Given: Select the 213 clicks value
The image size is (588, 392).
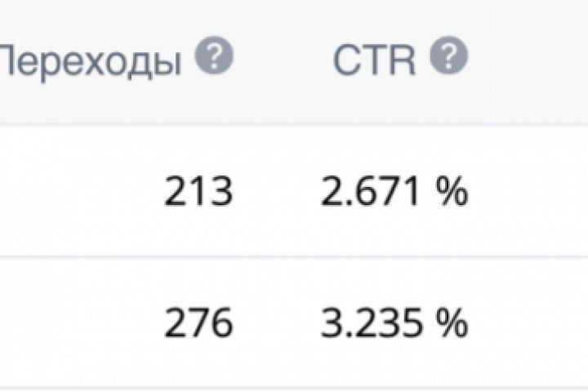Looking at the screenshot, I should pos(198,193).
